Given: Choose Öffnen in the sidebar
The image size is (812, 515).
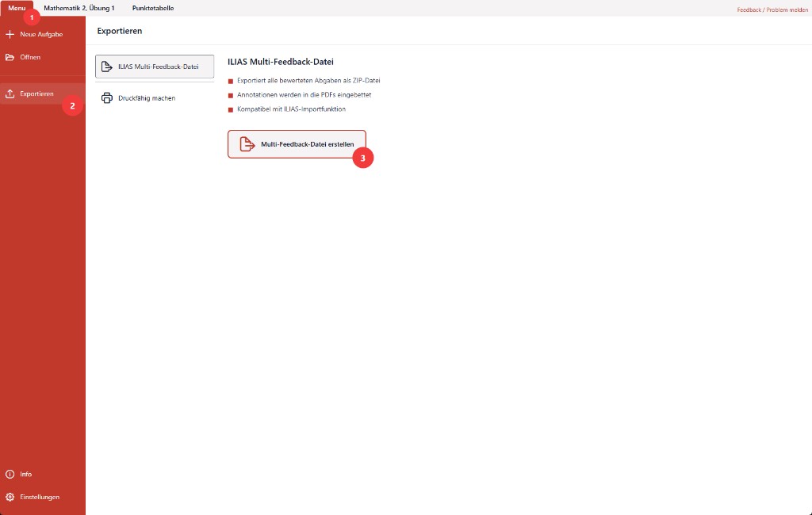Looking at the screenshot, I should pyautogui.click(x=43, y=57).
